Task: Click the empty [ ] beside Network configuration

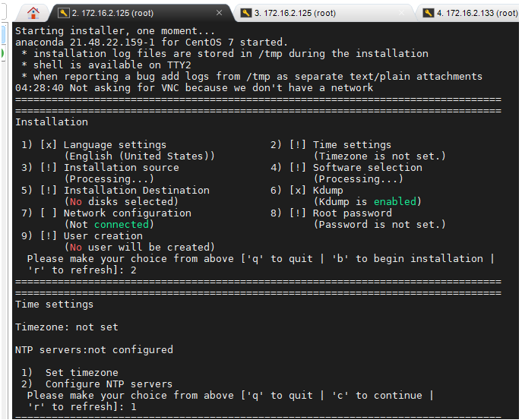Action: click(49, 213)
